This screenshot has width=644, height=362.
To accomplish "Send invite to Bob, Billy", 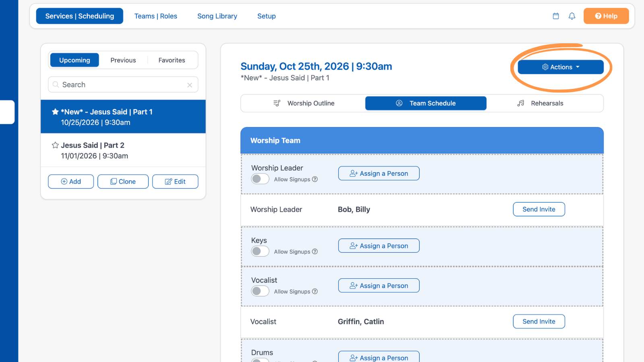I will 539,209.
